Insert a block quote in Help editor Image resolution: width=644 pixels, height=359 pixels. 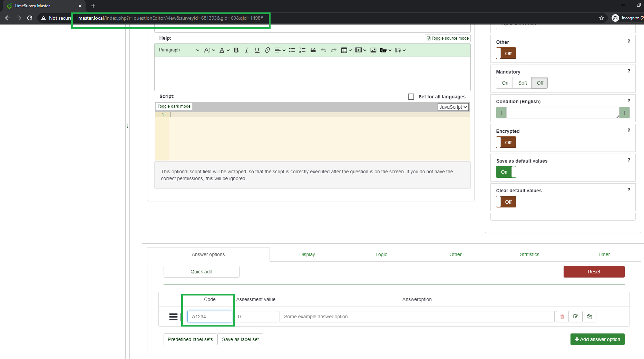313,50
